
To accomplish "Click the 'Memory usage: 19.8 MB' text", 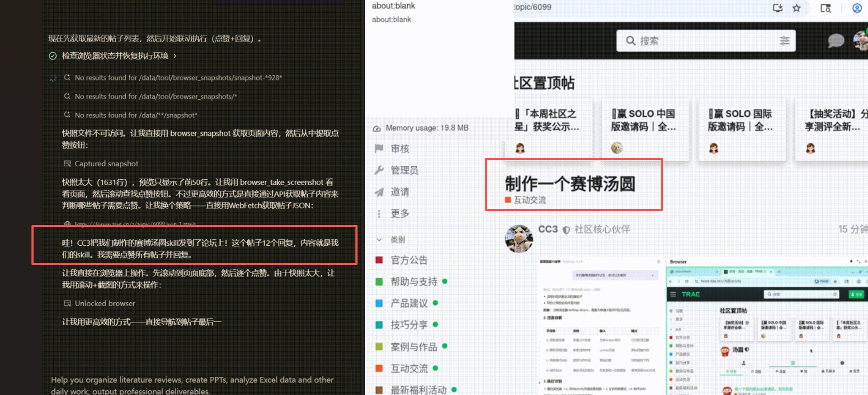I will coord(427,128).
